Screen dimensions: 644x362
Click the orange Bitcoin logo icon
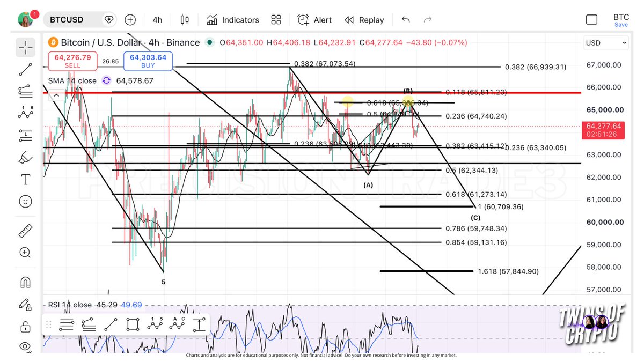coord(53,42)
